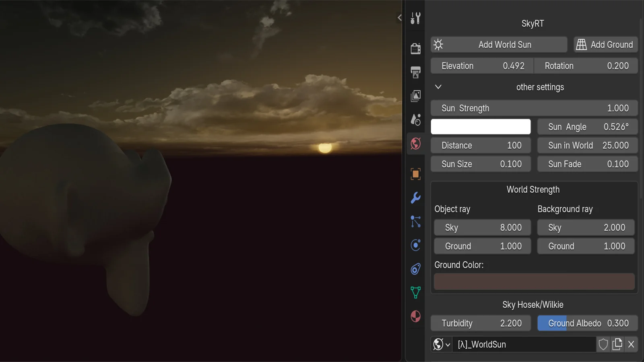
Task: Open the world datablock browse dropdown
Action: [x=441, y=344]
